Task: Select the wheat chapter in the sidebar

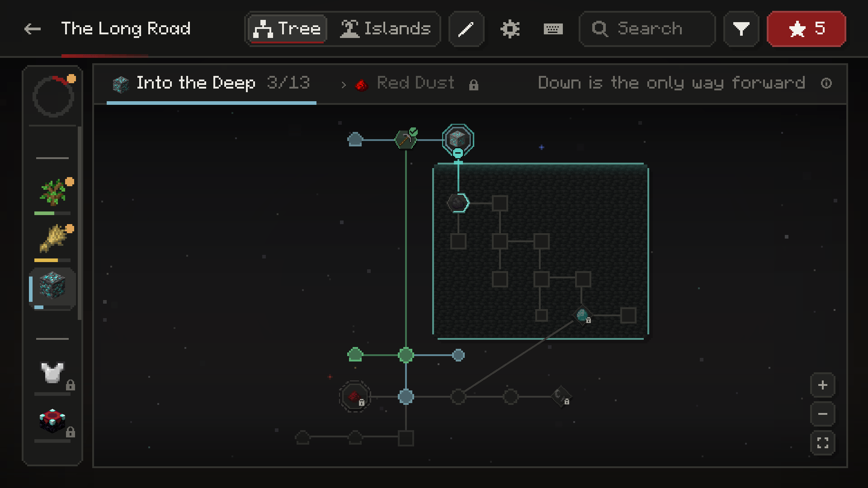Action: 53,239
